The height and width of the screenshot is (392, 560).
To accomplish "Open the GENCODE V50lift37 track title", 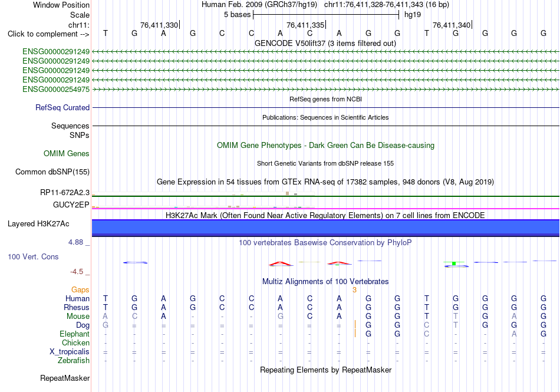I will (325, 43).
